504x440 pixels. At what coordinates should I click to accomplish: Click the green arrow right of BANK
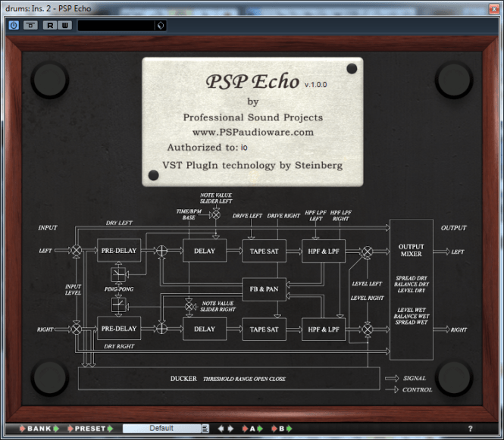(56, 429)
